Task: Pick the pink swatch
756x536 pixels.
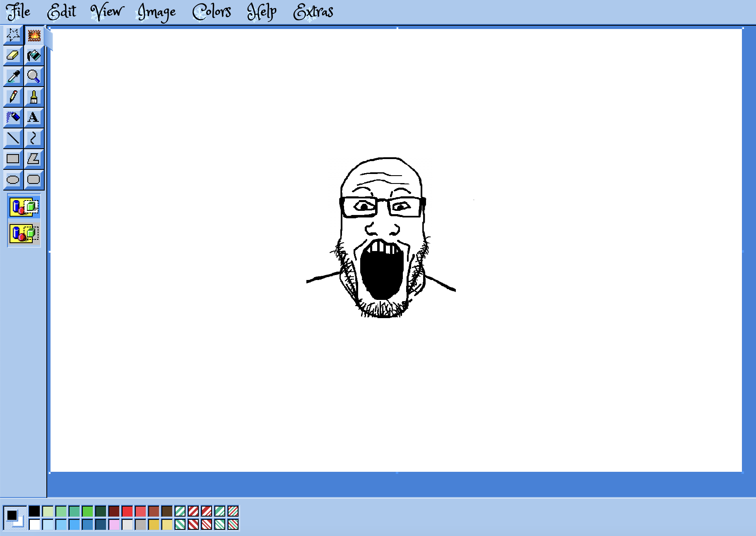Action: pyautogui.click(x=114, y=525)
